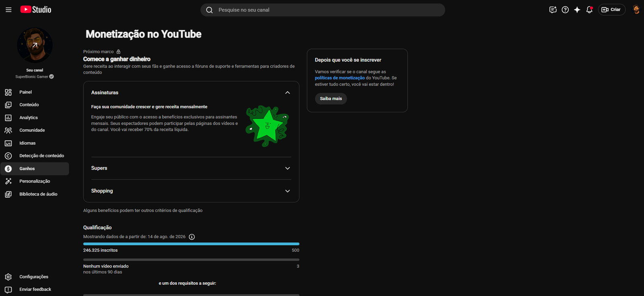The width and height of the screenshot is (644, 296).
Task: Open Comunidade in the sidebar
Action: (35, 130)
